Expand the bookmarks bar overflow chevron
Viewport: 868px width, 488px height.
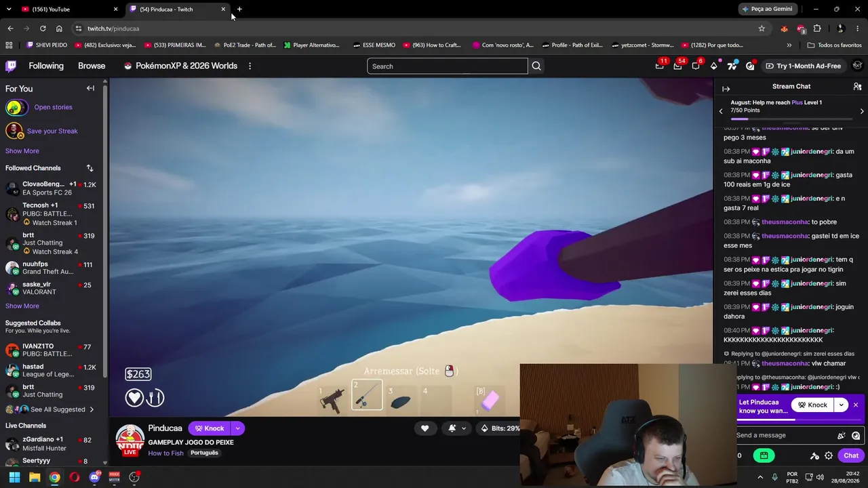789,45
